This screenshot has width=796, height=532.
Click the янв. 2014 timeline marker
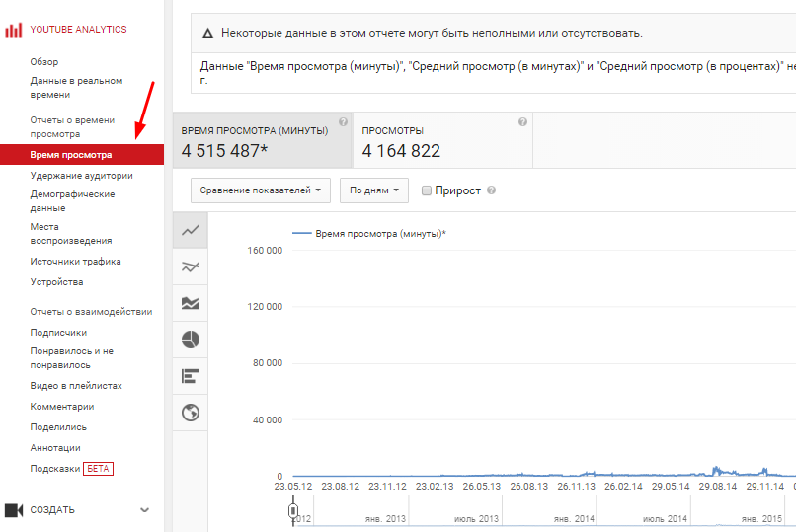pos(574,519)
